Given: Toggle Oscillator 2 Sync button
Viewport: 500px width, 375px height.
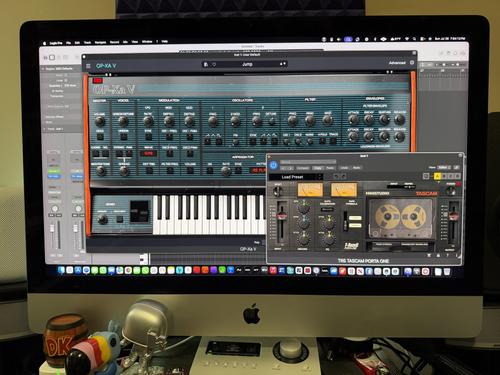Looking at the screenshot, I should 253,142.
